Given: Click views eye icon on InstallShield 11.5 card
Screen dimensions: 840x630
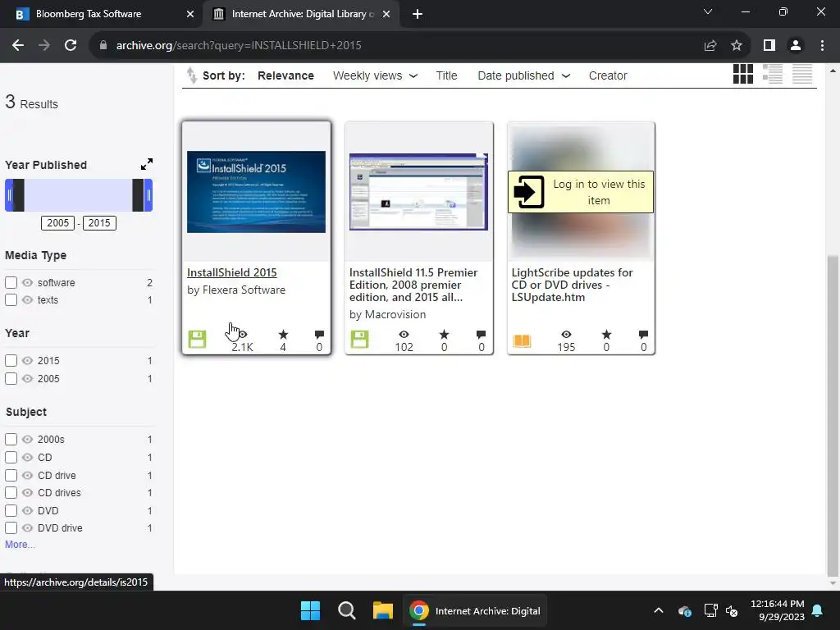Looking at the screenshot, I should pyautogui.click(x=404, y=335).
